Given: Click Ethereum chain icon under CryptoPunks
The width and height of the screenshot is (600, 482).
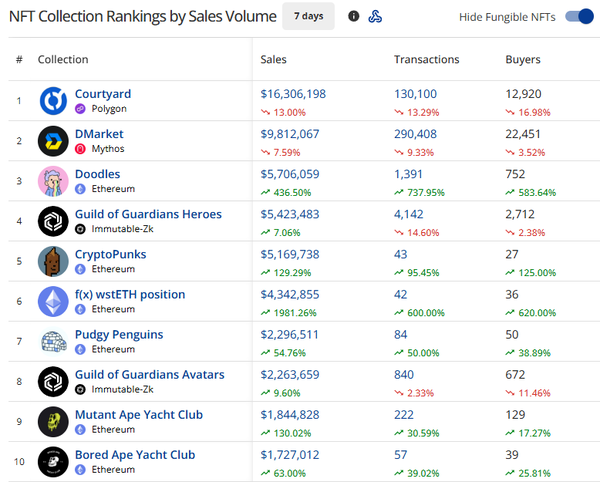Looking at the screenshot, I should click(x=80, y=269).
